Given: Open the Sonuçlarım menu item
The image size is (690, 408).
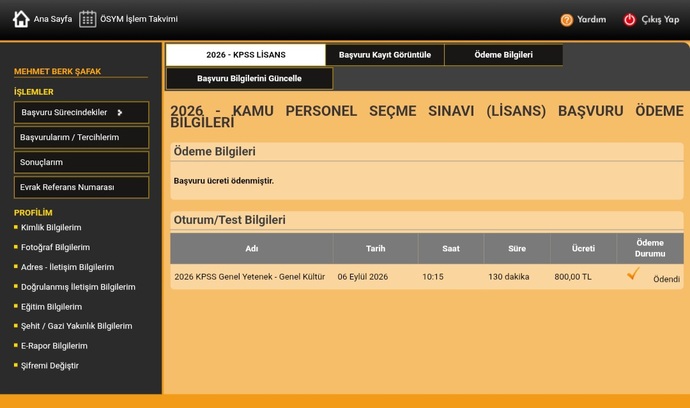Looking at the screenshot, I should coord(81,162).
